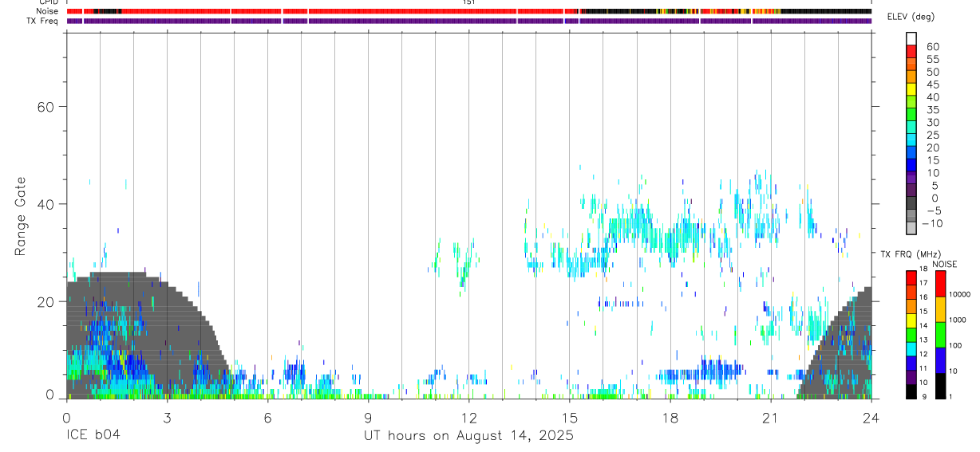Select the yellow-orange segment of the NOISE color bar

[x=940, y=309]
